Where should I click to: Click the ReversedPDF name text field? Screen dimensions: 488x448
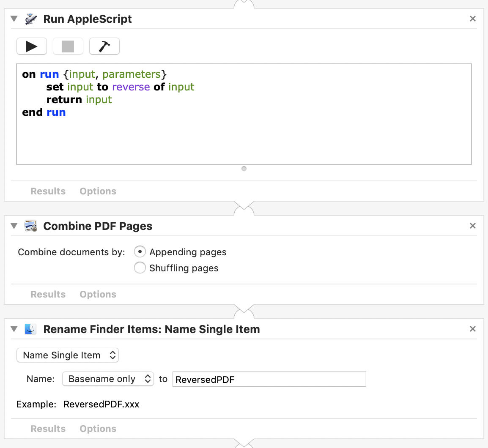click(x=269, y=379)
